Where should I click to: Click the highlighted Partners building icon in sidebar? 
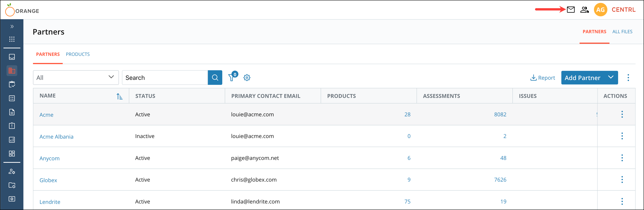pyautogui.click(x=12, y=70)
